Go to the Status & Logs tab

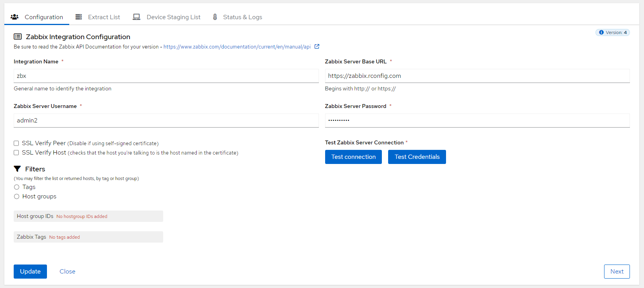pyautogui.click(x=237, y=17)
